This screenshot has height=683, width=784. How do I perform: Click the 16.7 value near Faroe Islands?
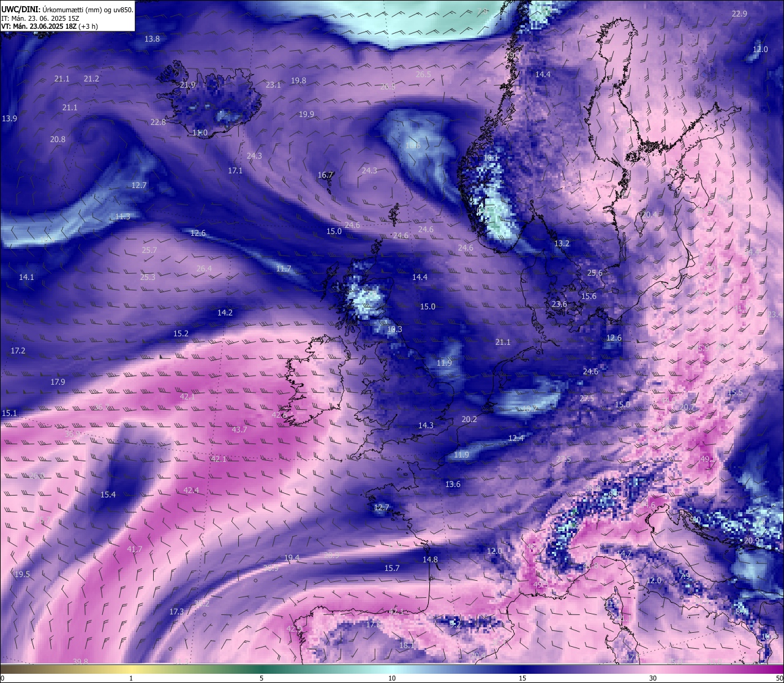(x=325, y=175)
